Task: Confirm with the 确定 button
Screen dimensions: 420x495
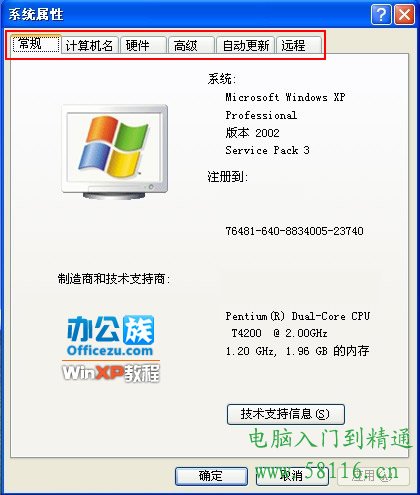Action: (211, 476)
